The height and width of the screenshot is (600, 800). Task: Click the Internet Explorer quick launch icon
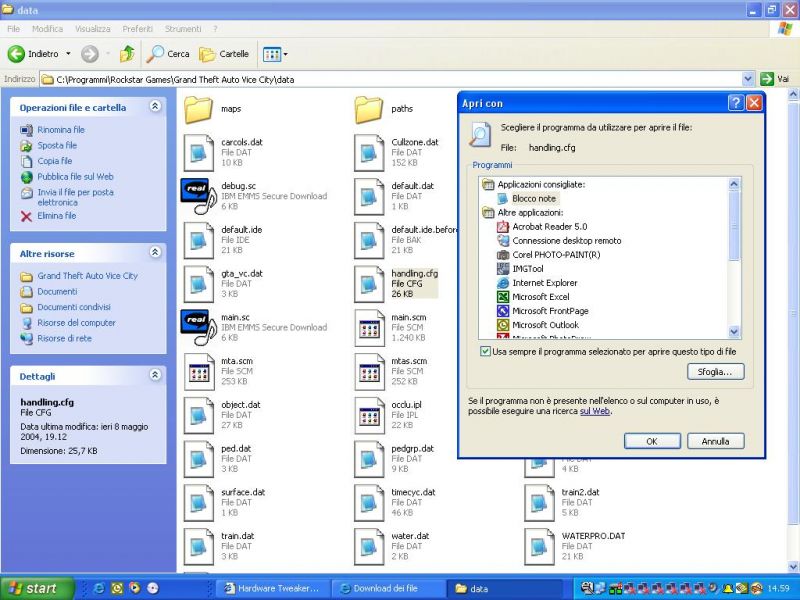tap(99, 589)
